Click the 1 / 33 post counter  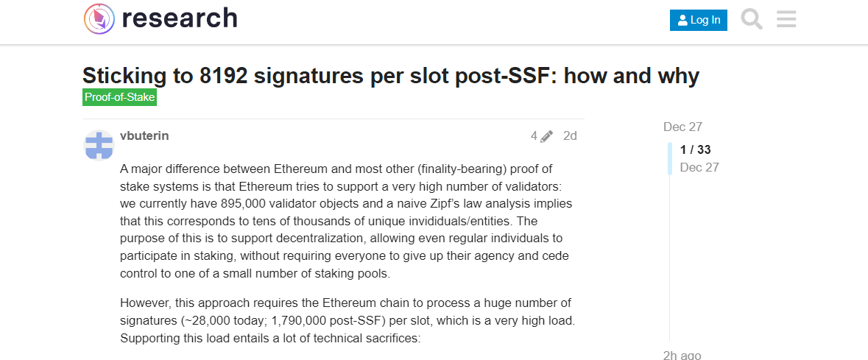695,149
